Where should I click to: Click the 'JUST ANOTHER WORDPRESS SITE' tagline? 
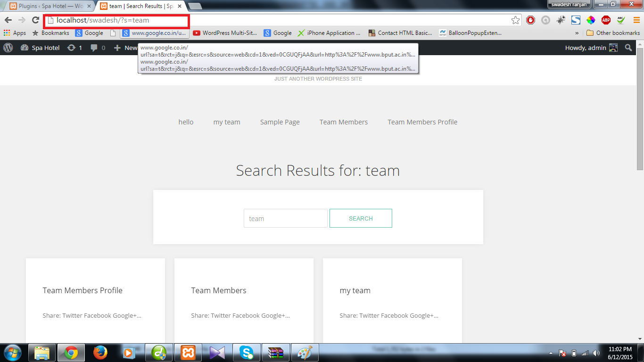(318, 79)
